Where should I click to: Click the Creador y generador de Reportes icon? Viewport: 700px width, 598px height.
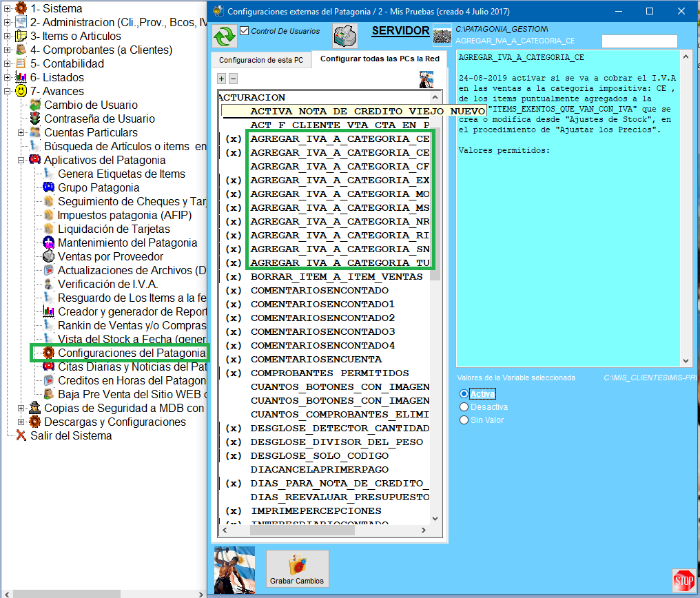[x=49, y=311]
